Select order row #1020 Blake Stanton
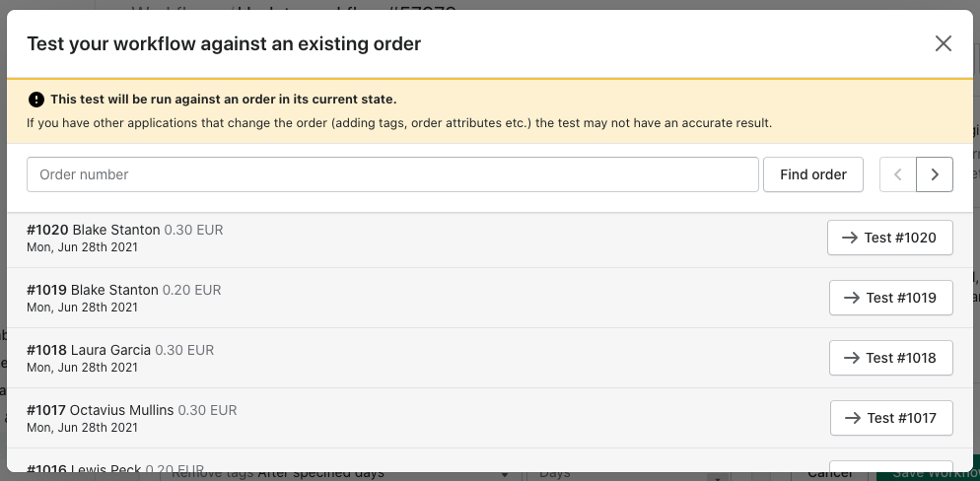The image size is (980, 481). pos(489,238)
